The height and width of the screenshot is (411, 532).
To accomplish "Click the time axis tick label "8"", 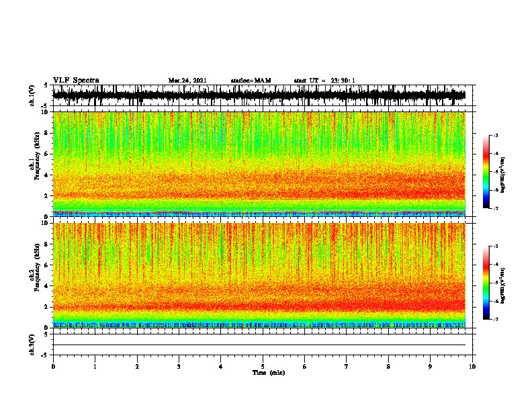I will [388, 367].
